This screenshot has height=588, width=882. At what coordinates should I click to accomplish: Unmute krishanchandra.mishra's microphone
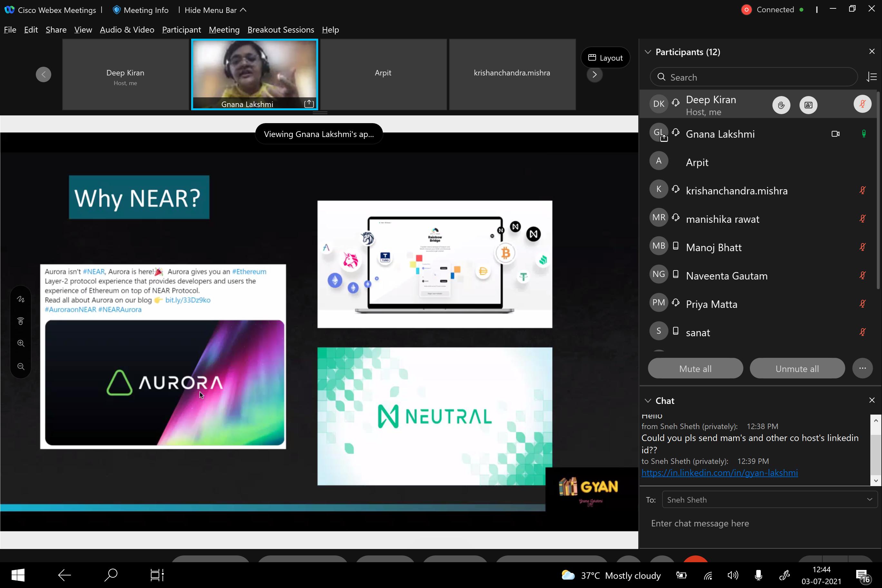point(863,190)
